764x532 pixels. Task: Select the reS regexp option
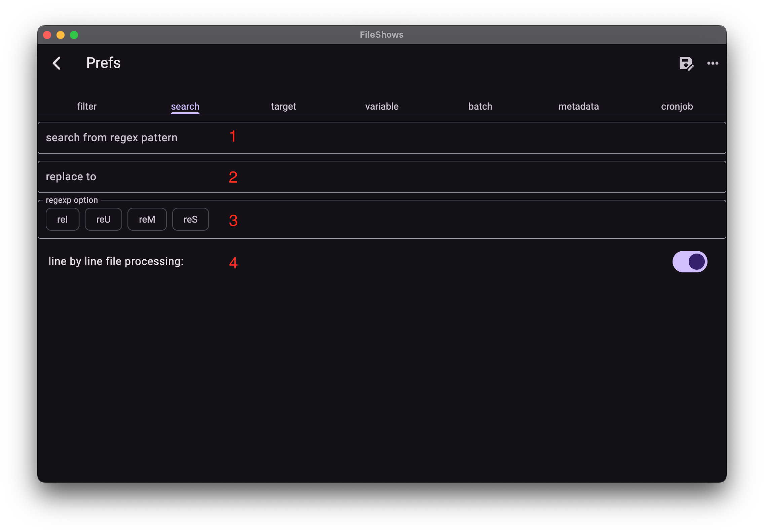click(190, 219)
